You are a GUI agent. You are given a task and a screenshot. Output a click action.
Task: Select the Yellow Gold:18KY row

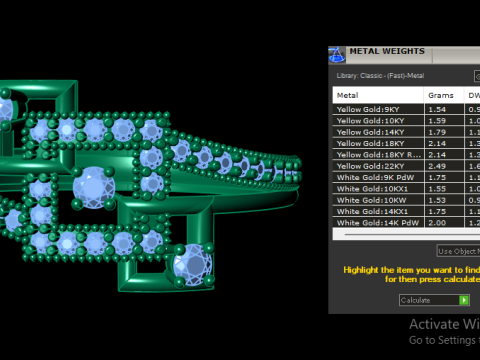click(x=406, y=143)
